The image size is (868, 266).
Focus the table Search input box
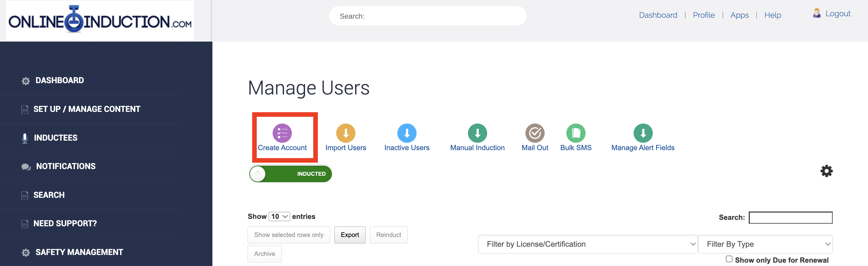(x=790, y=217)
